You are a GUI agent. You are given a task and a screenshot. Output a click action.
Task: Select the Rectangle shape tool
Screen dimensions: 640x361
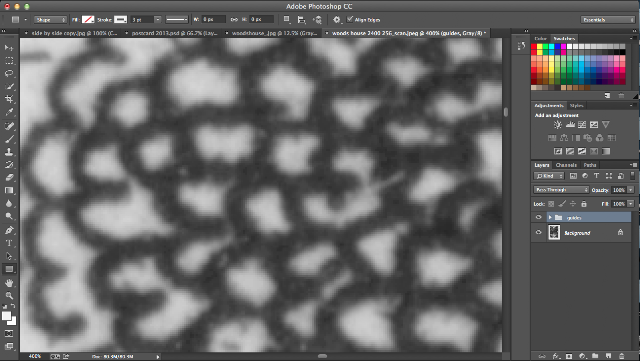[9, 269]
